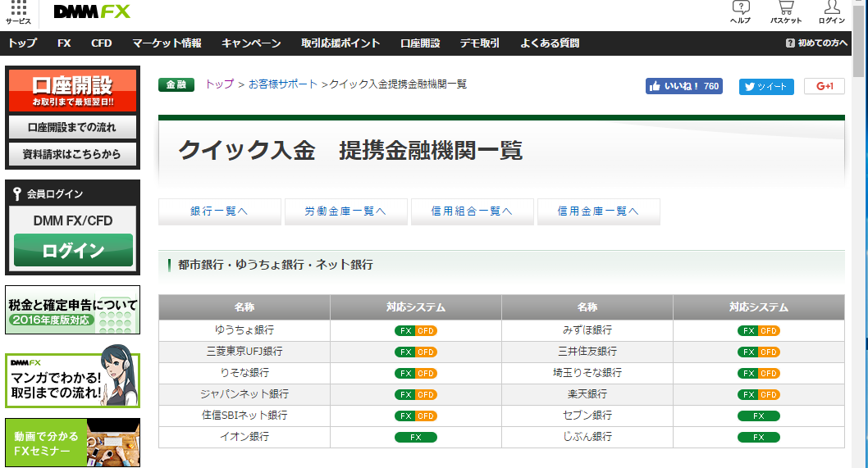The image size is (868, 468).
Task: Open the FX nav menu item
Action: [x=64, y=43]
